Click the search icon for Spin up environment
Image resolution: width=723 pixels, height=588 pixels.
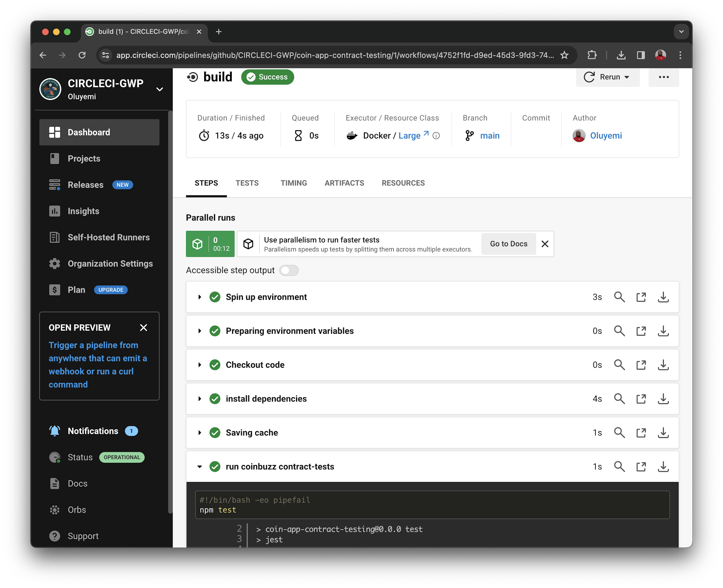point(619,297)
